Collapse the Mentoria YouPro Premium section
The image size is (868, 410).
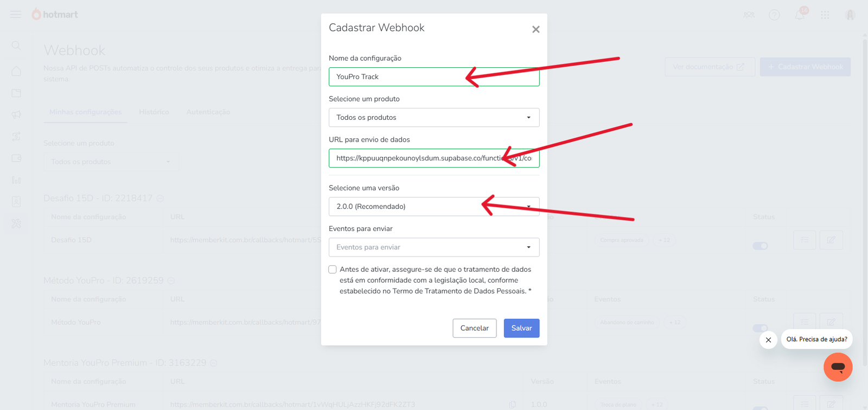pos(214,363)
